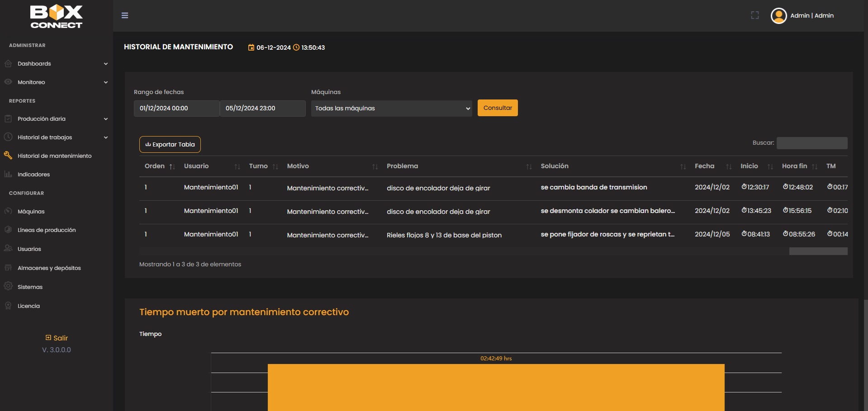Click the 'Mostrando 1 a 3 de 3 de elementos' text
The height and width of the screenshot is (411, 868).
pos(190,265)
